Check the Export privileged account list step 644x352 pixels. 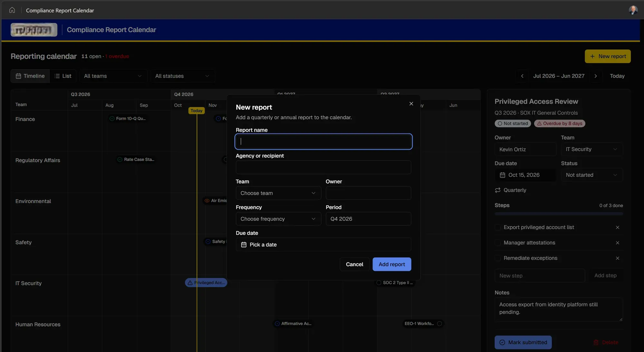pyautogui.click(x=498, y=227)
